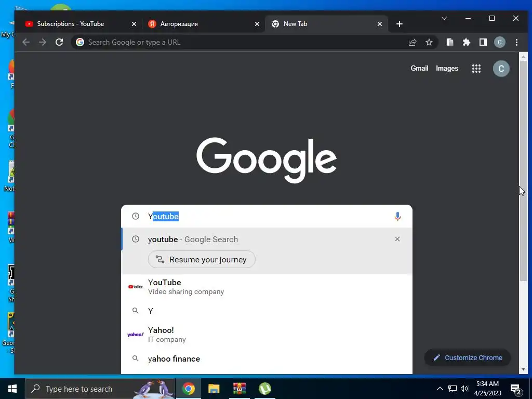This screenshot has height=399, width=532.
Task: Open Gmail link
Action: 419,68
